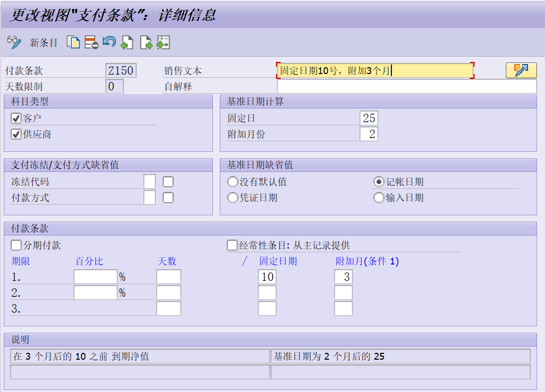The width and height of the screenshot is (545, 392).
Task: Click the Delete entry icon
Action: pyautogui.click(x=92, y=42)
